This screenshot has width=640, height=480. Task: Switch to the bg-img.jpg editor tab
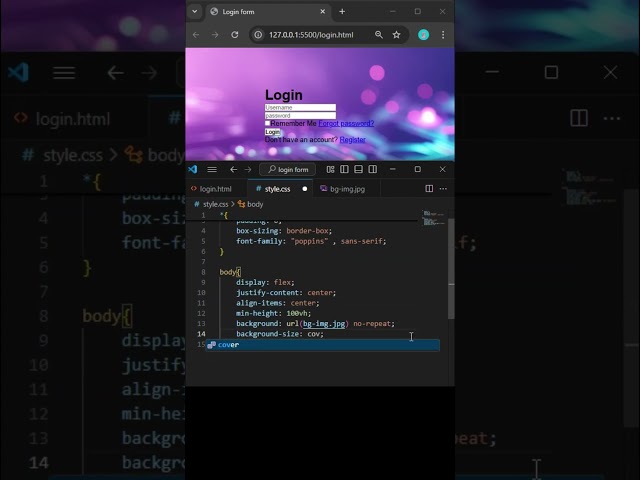[347, 189]
